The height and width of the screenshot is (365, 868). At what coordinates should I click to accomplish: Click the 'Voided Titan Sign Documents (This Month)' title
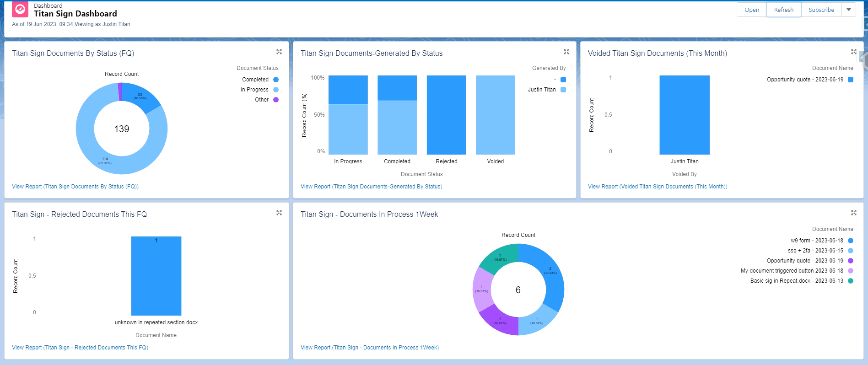658,53
